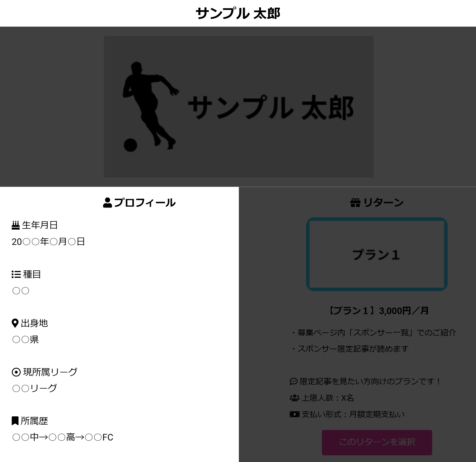Screen dimensions: 476x462
Task: Click the bookmark icon beside 所属歴
Action: 15,421
